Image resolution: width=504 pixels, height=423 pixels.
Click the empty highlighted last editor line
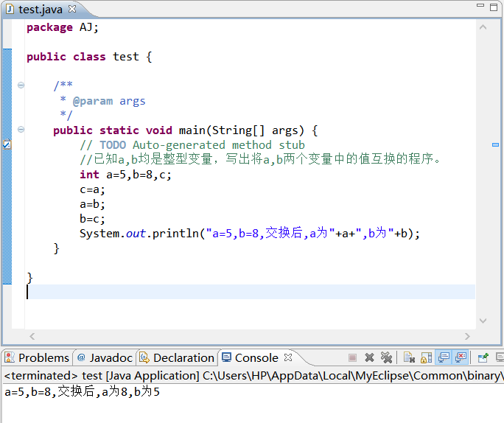tap(251, 292)
